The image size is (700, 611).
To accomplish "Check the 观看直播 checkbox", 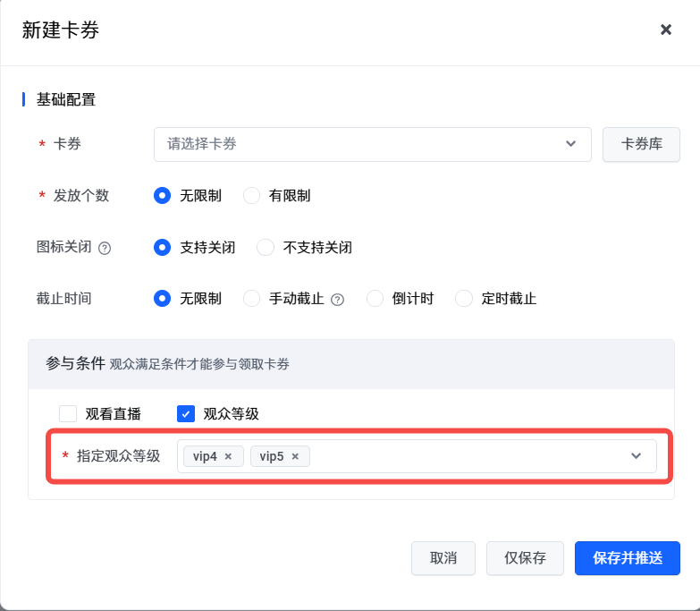I will point(68,413).
